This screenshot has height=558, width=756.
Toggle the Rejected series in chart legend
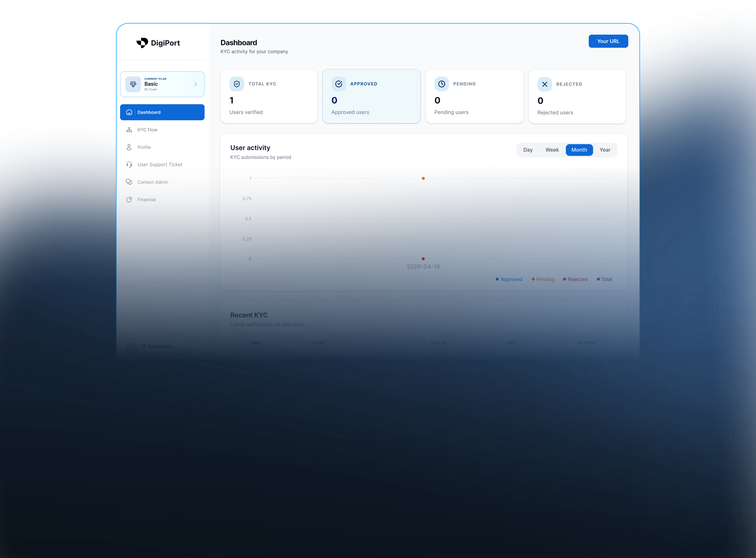click(x=575, y=279)
